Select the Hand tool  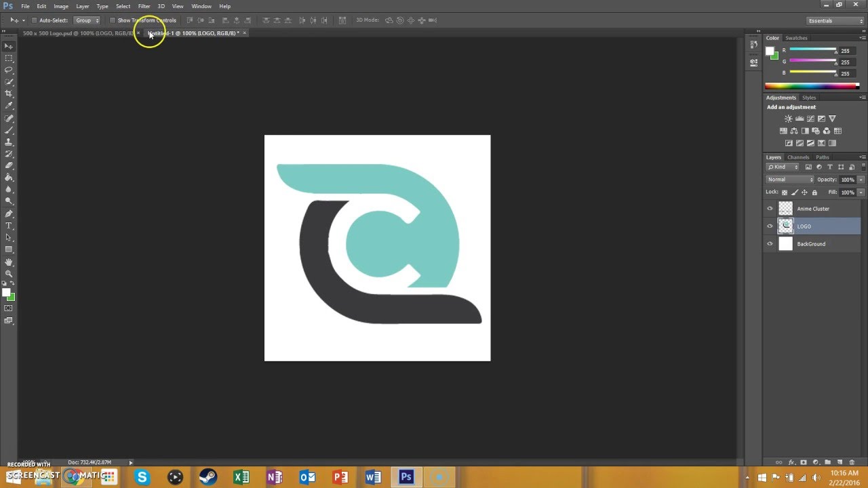click(x=9, y=262)
